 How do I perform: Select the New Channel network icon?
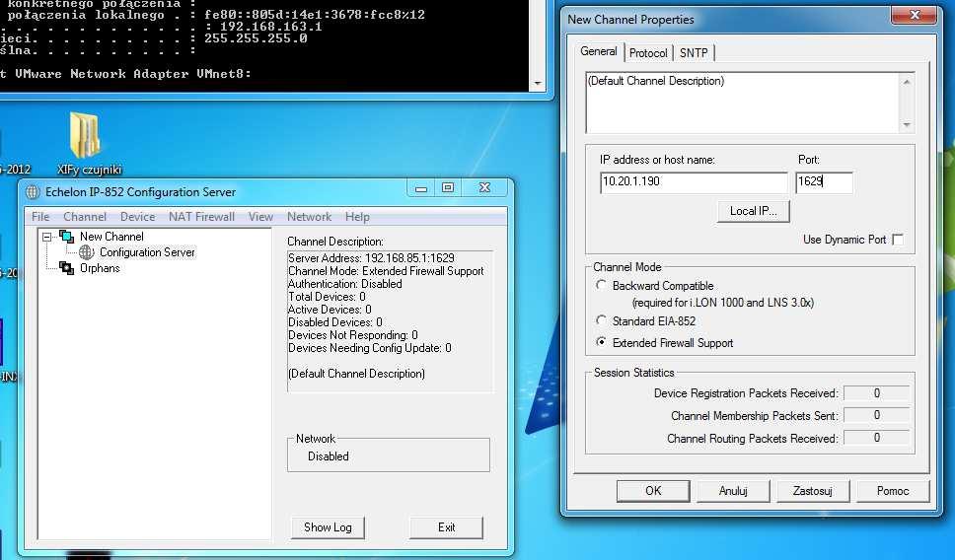click(66, 237)
